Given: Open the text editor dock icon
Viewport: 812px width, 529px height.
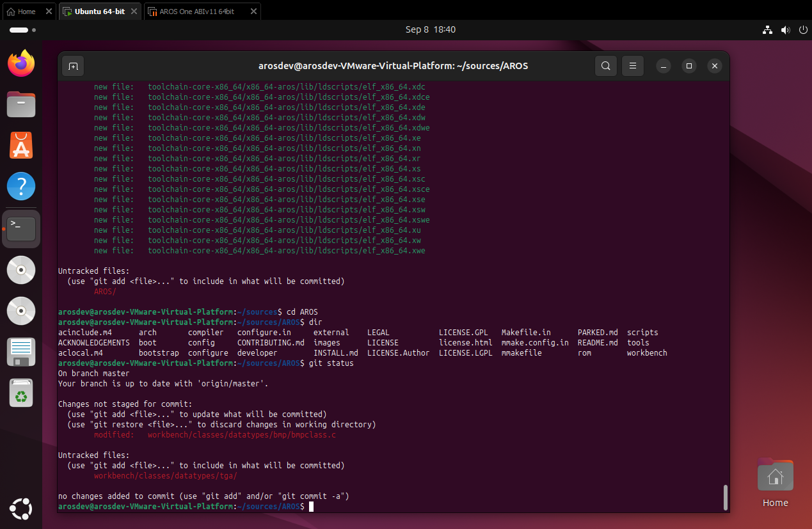Looking at the screenshot, I should pos(21,352).
